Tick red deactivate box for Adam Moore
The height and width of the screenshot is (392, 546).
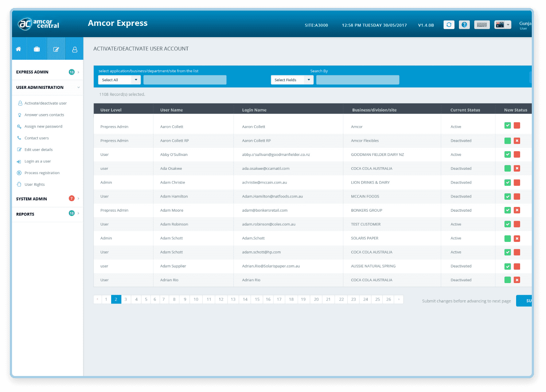[x=517, y=210]
